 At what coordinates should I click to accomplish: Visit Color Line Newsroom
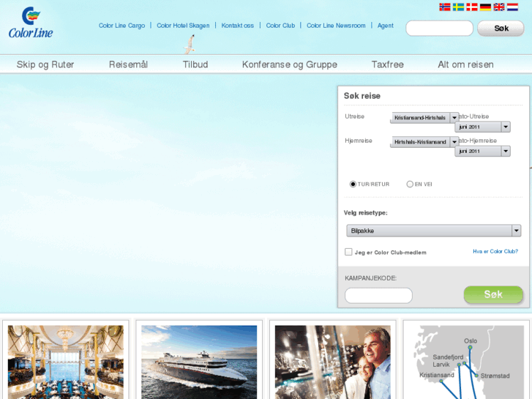tap(336, 26)
